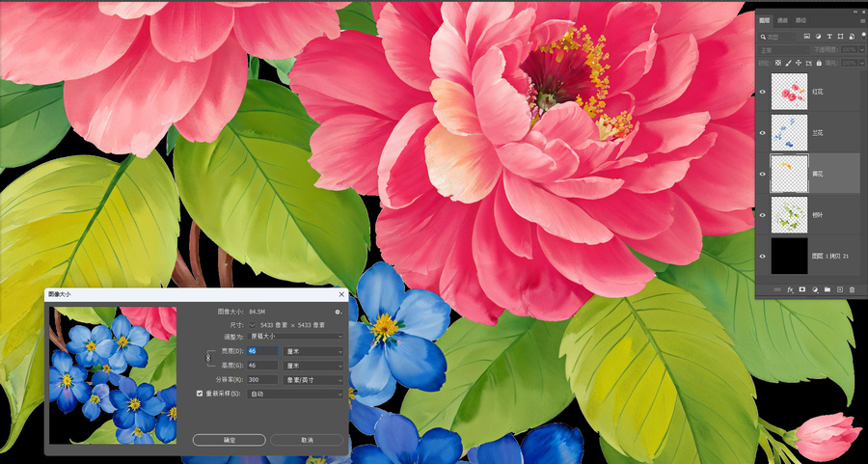Open the blend mode 正常 dropdown
Viewport: 868px width, 464px height.
(x=784, y=50)
